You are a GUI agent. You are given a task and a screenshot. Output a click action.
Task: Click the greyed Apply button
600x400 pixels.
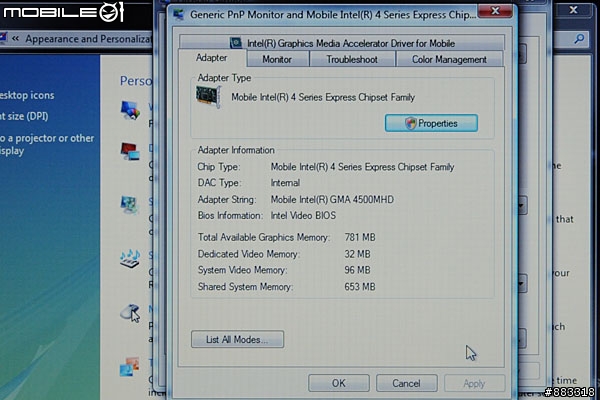coord(474,383)
